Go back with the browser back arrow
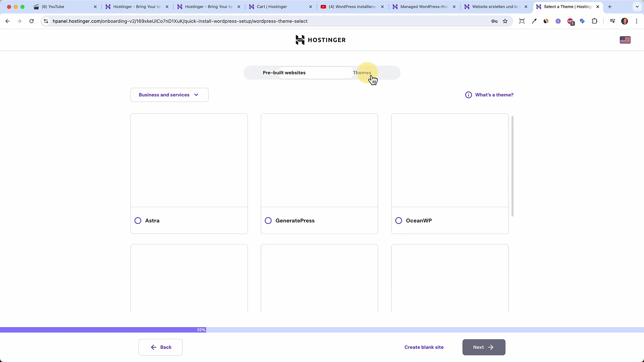Screen dimensions: 644x362 click(7, 21)
